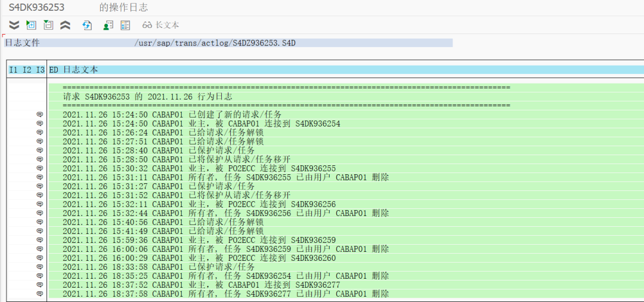The image size is (644, 302).
Task: Open long text icon for 15:41:49 row
Action: 40,231
